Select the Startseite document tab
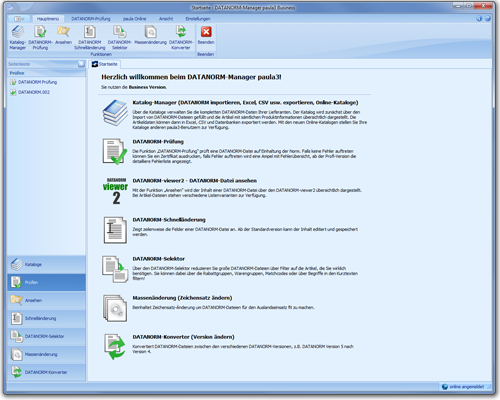 click(105, 64)
